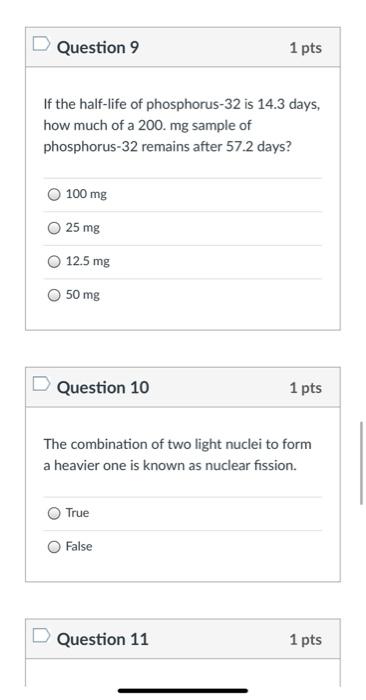Click the Question 10 heading

pos(103,387)
